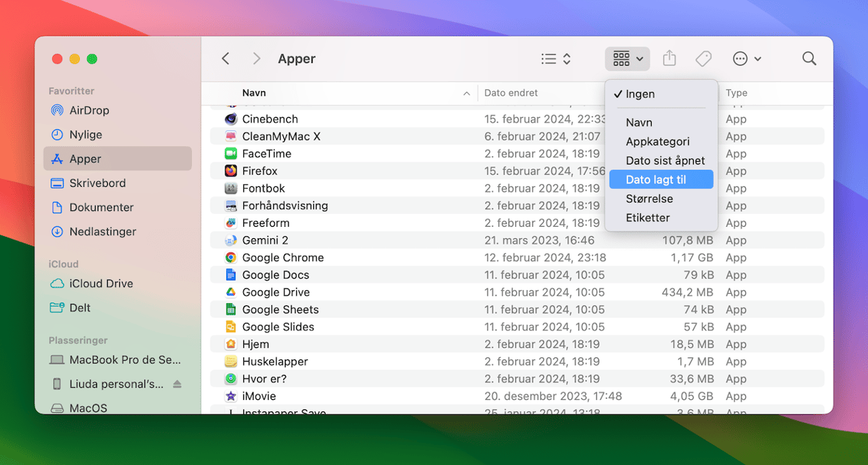Viewport: 868px width, 465px height.
Task: Click the Google Chrome app icon
Action: tap(231, 257)
